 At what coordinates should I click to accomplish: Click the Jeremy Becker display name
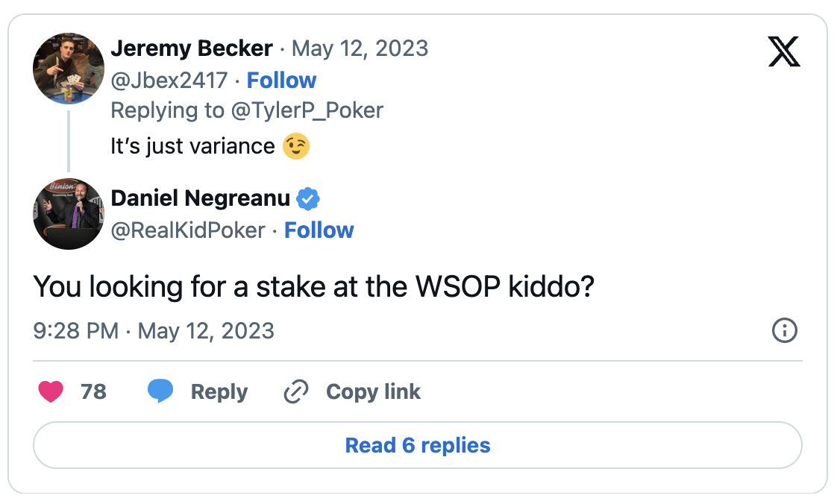pyautogui.click(x=192, y=48)
